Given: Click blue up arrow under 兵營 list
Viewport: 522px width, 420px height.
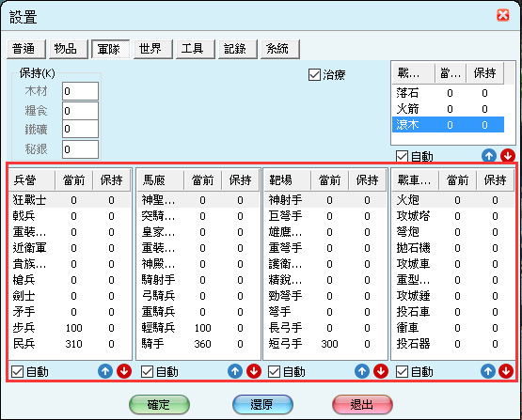Looking at the screenshot, I should point(105,371).
